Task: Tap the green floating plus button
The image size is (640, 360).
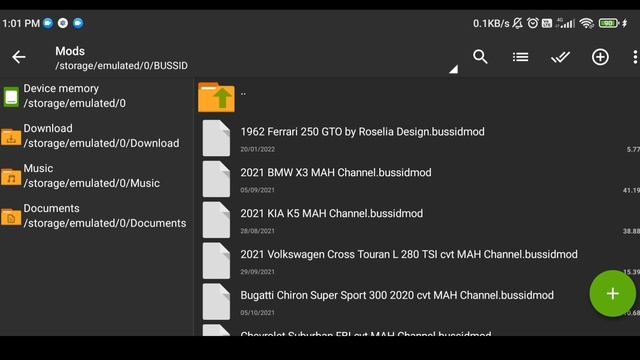Action: coord(612,293)
